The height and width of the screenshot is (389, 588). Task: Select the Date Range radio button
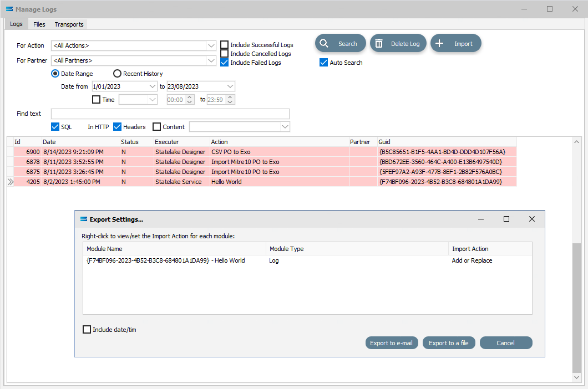55,74
